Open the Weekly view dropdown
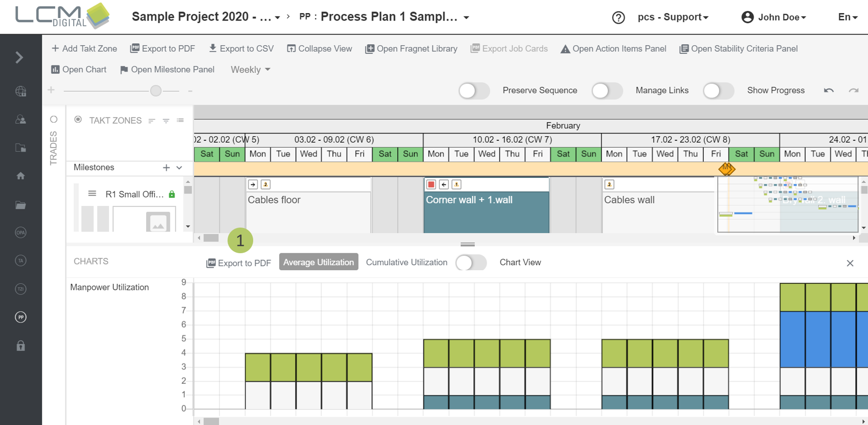 click(x=250, y=70)
